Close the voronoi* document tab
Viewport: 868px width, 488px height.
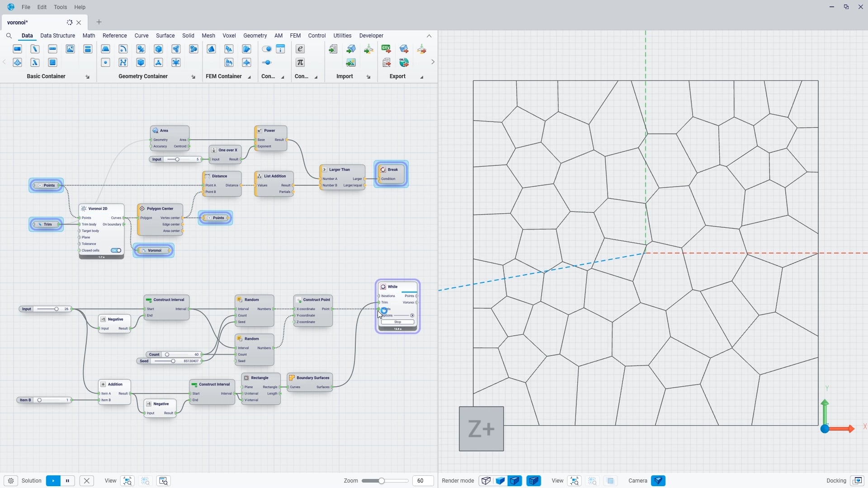tap(79, 23)
